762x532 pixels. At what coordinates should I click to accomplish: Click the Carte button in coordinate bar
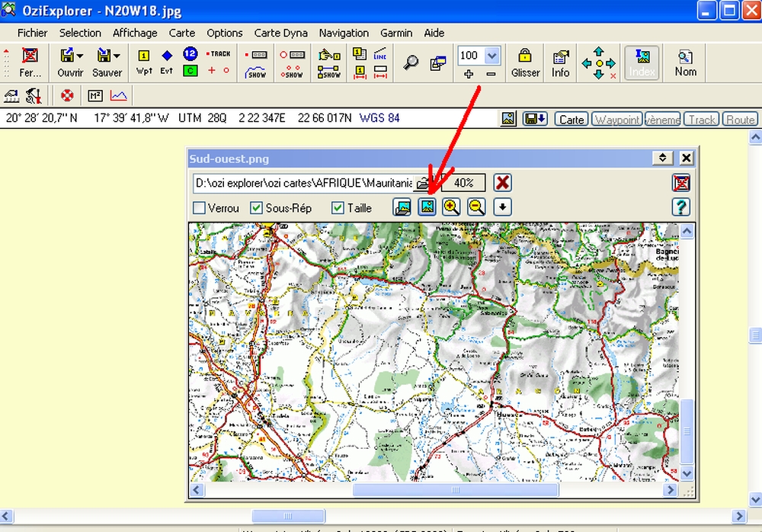(x=571, y=120)
